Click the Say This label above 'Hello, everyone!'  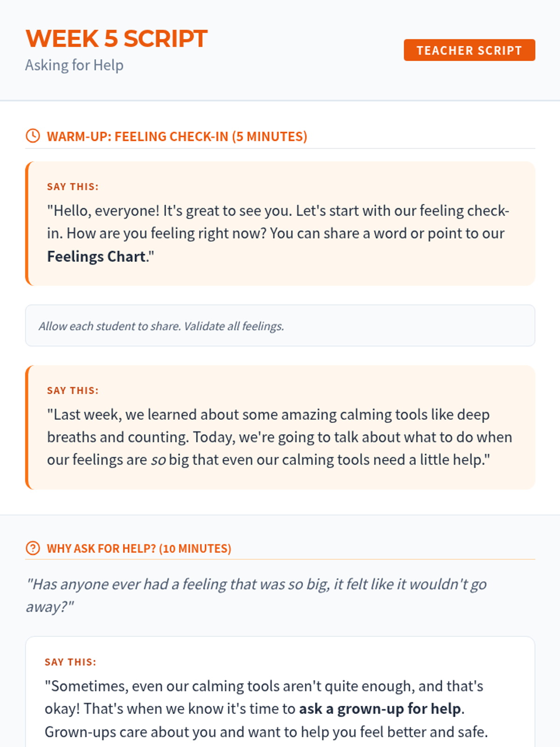coord(73,187)
